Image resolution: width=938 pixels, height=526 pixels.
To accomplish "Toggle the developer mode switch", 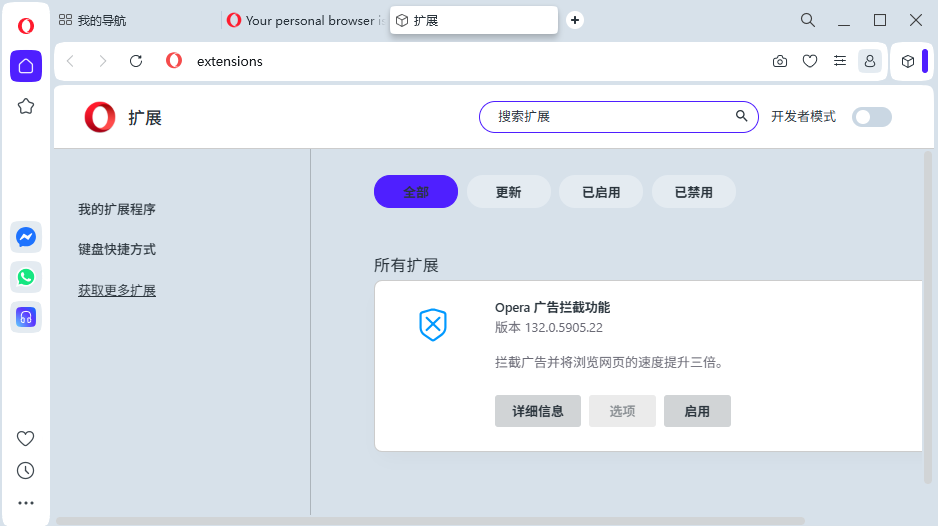I will click(x=872, y=117).
